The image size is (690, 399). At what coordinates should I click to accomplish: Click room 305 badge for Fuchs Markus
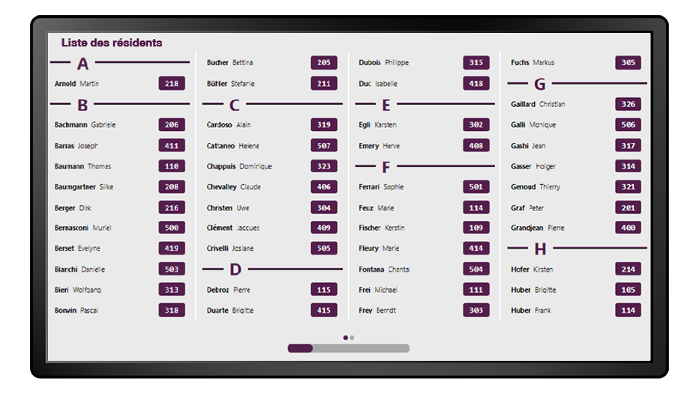[x=628, y=62]
